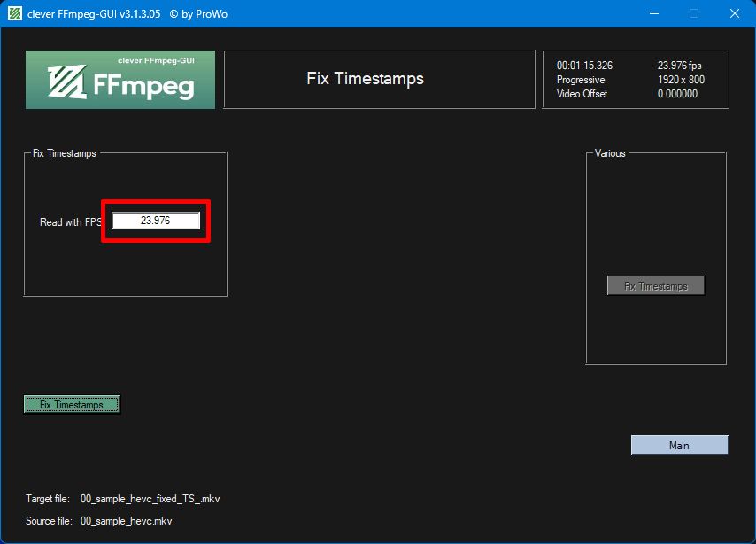Click the Progressive scan type text
The width and height of the screenshot is (756, 544).
581,80
